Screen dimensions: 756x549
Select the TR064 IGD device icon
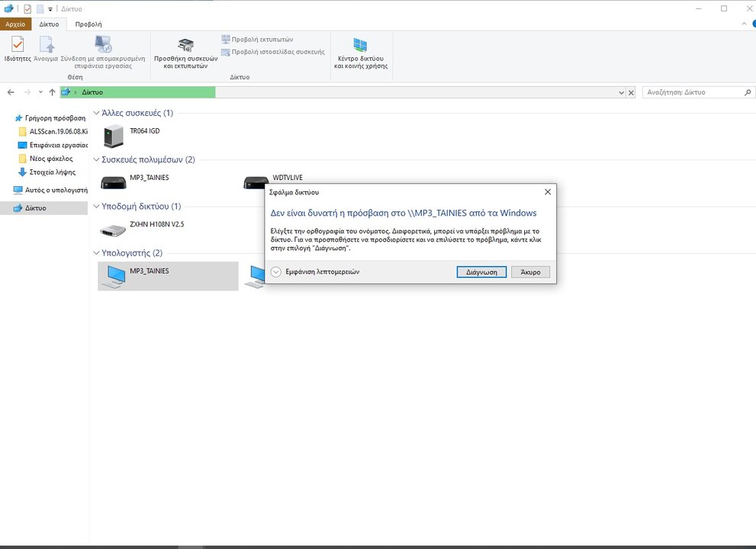click(114, 136)
